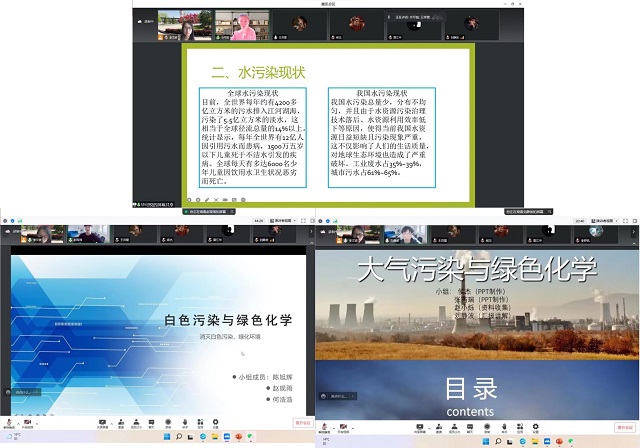Viewport: 640px width, 448px height.
Task: Open Chat icon in Air Pollution window toolbar
Action: pyautogui.click(x=470, y=428)
